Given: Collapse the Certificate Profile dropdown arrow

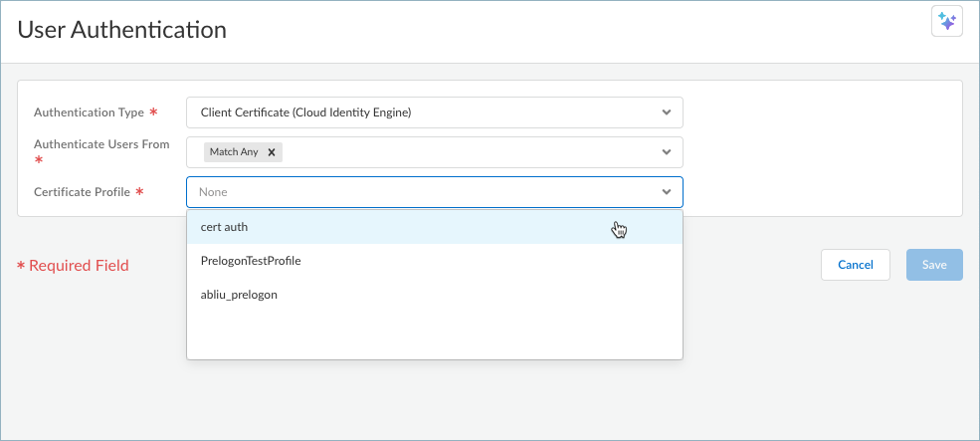Looking at the screenshot, I should 666,191.
